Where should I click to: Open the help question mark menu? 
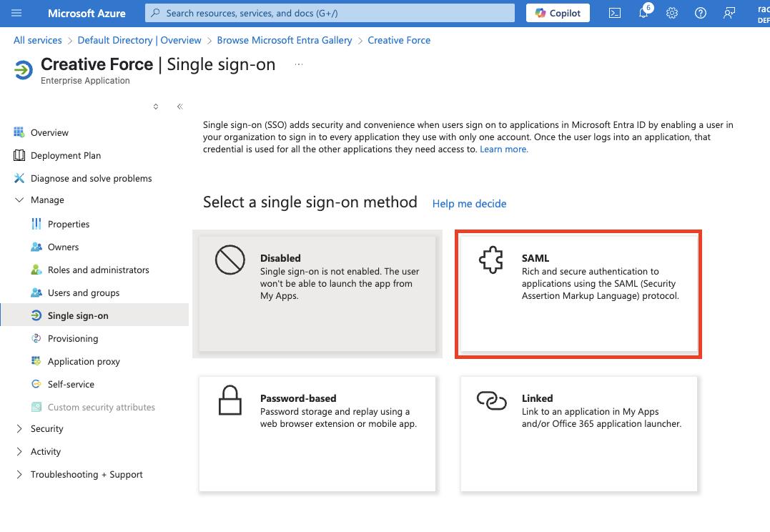click(700, 14)
